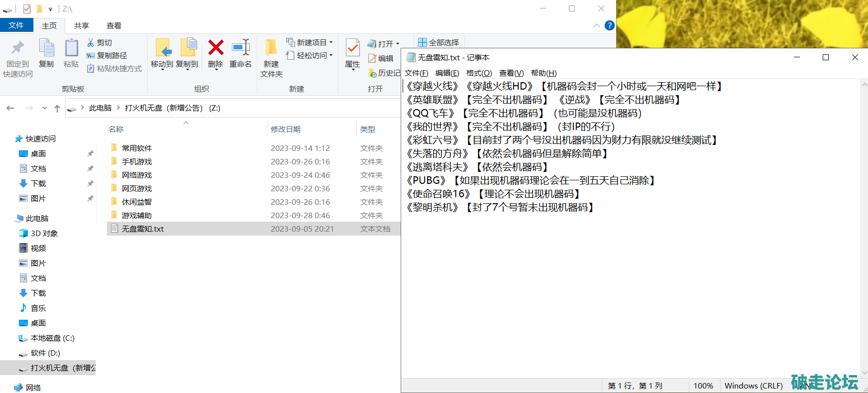
Task: Open Notepad's Format (格式) menu
Action: point(479,73)
